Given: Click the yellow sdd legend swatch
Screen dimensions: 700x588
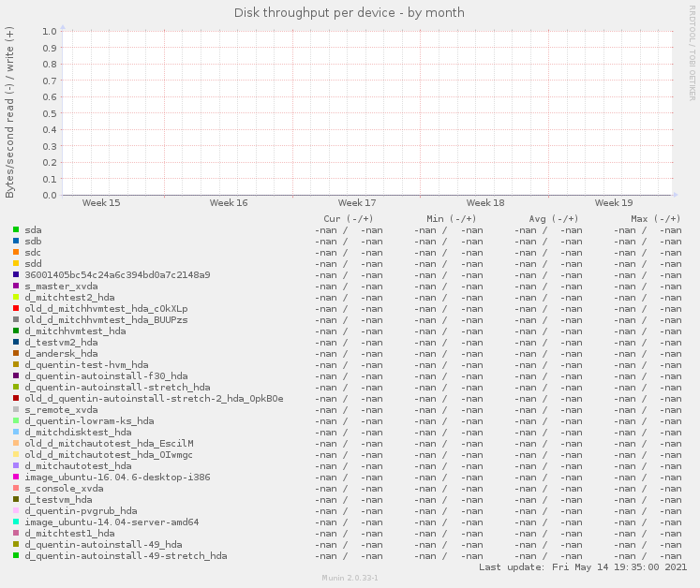Looking at the screenshot, I should 16,263.
